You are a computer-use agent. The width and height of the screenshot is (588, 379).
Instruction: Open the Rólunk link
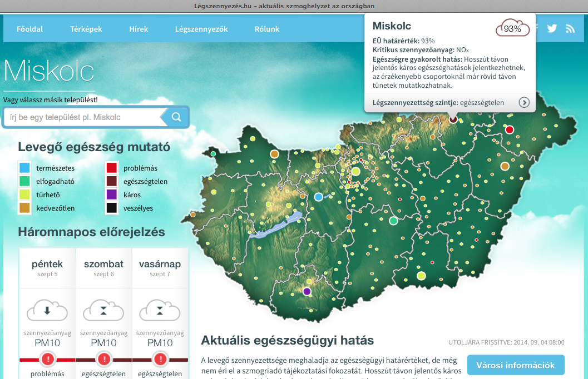coord(267,29)
